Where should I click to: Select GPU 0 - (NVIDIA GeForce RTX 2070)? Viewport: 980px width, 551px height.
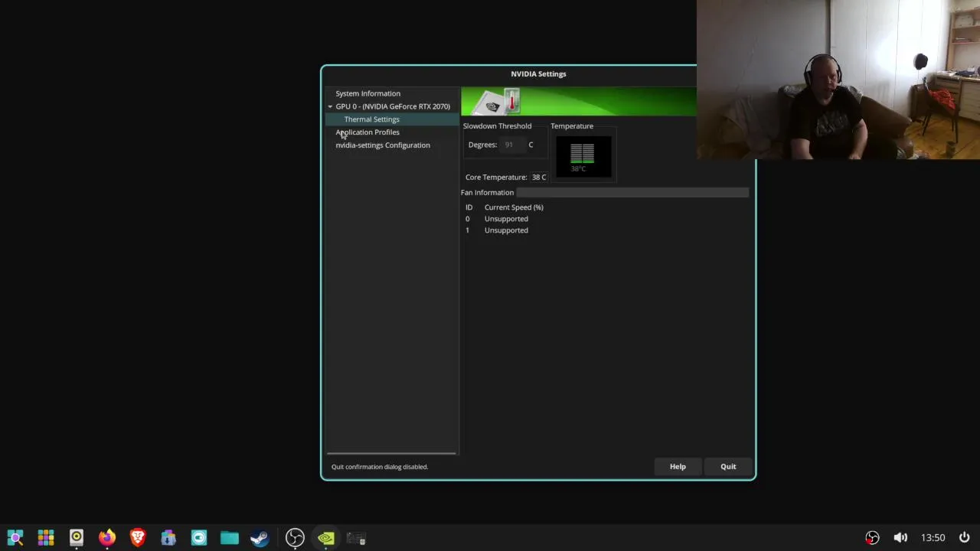(x=393, y=106)
